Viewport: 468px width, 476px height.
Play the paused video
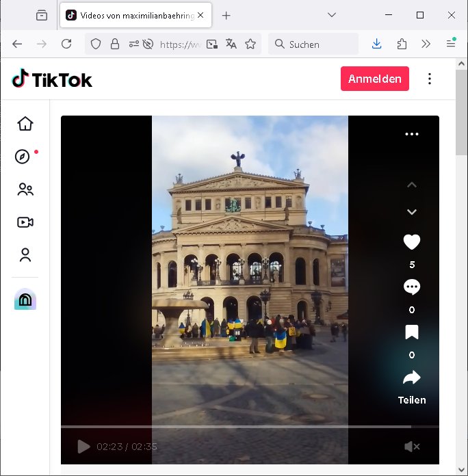pos(84,447)
